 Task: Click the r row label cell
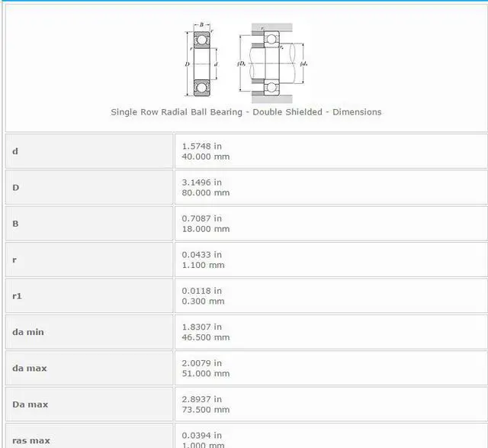pos(89,259)
